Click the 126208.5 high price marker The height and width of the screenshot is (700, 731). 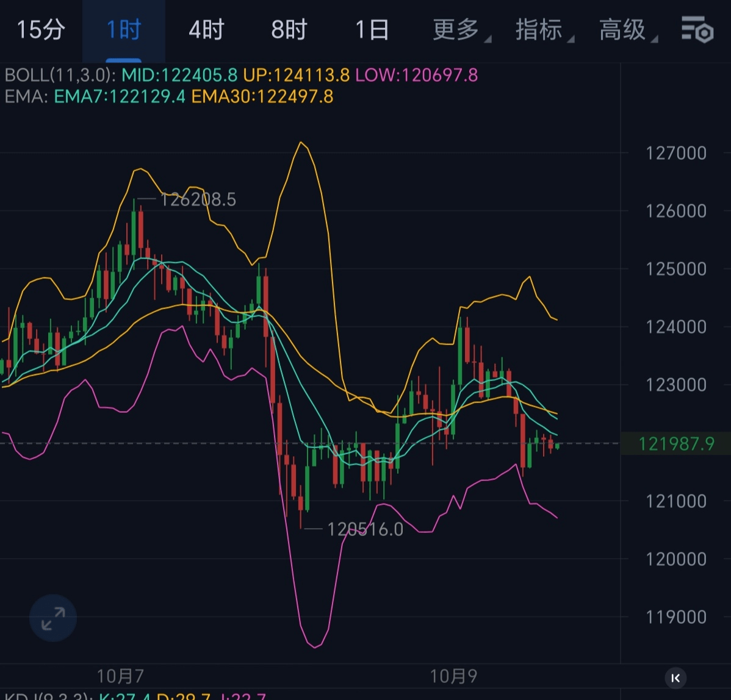click(x=197, y=199)
